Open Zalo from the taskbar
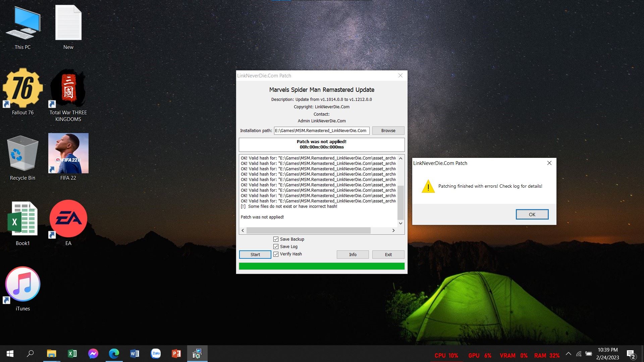Image resolution: width=644 pixels, height=362 pixels. [156, 354]
